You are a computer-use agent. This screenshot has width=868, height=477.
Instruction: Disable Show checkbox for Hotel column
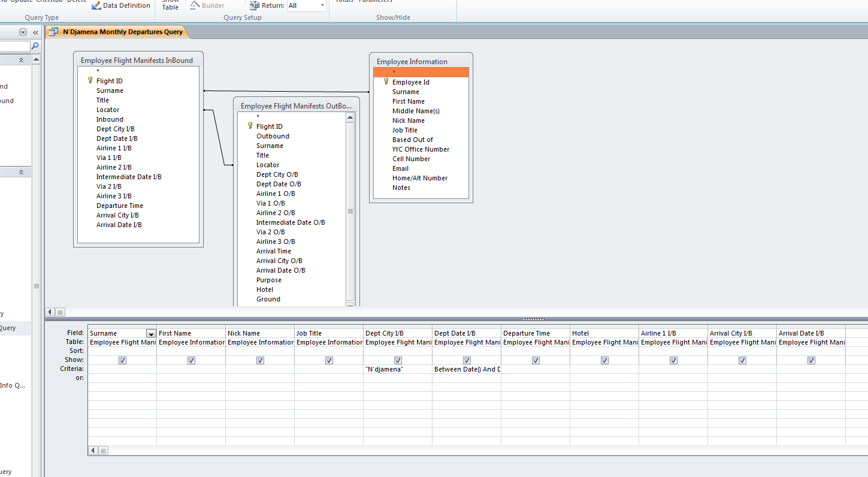click(x=604, y=360)
